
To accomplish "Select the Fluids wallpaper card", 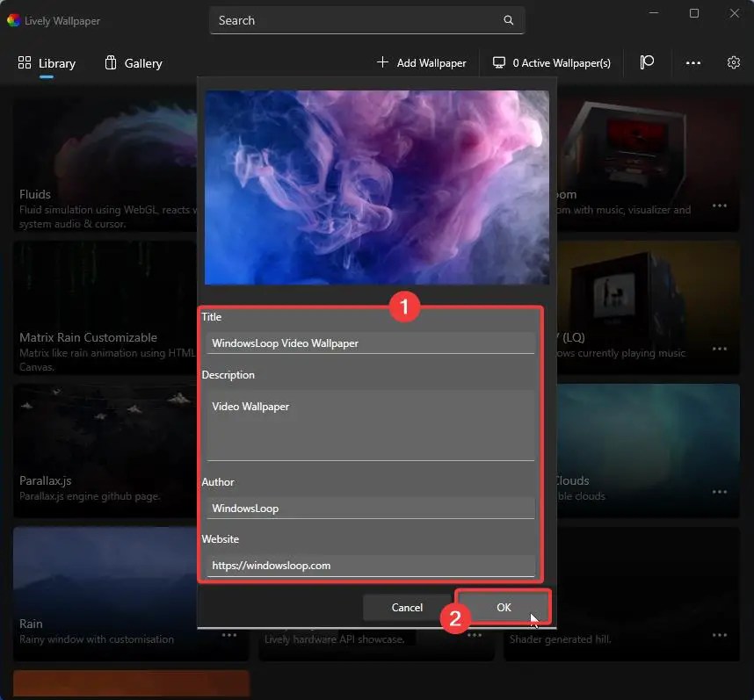I will point(105,164).
